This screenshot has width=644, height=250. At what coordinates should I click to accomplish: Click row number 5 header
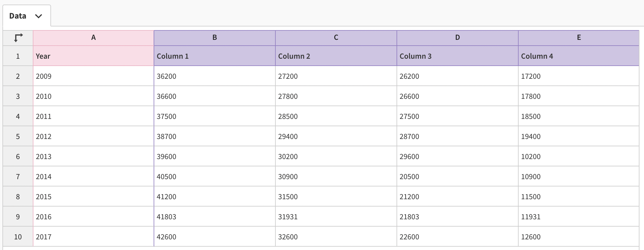point(18,136)
